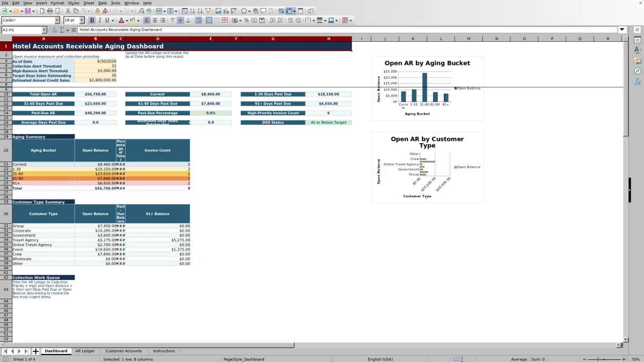Insert Comment speech bubble icon
This screenshot has width=644, height=362.
263,11
